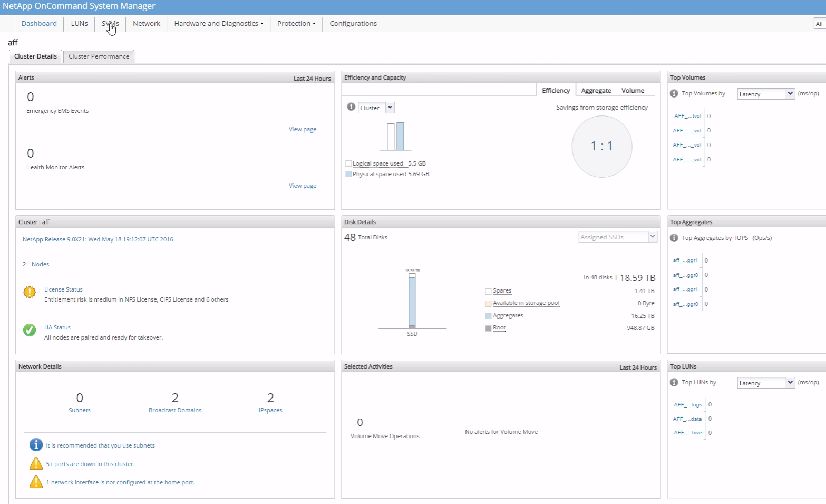Click the SSD capacity bar chart

tap(412, 301)
